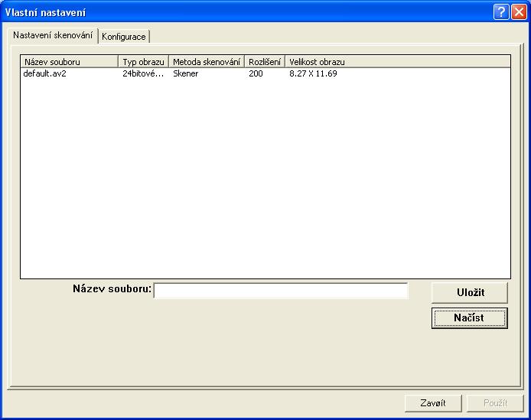This screenshot has height=420, width=531.
Task: Switch to the Konfigurace tab
Action: (x=124, y=36)
